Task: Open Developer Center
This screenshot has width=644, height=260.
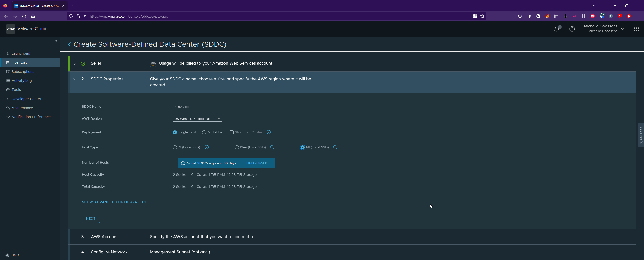Action: coord(26,99)
